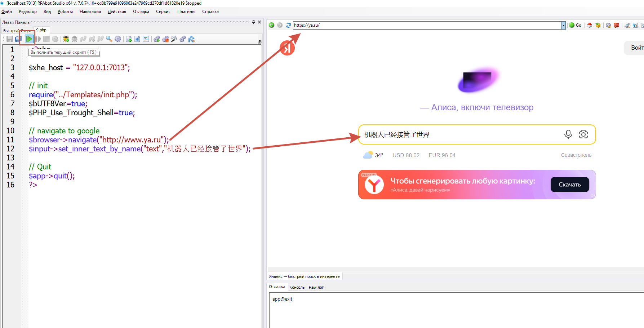The width and height of the screenshot is (644, 328).
Task: Click the URL address input field
Action: (x=427, y=25)
